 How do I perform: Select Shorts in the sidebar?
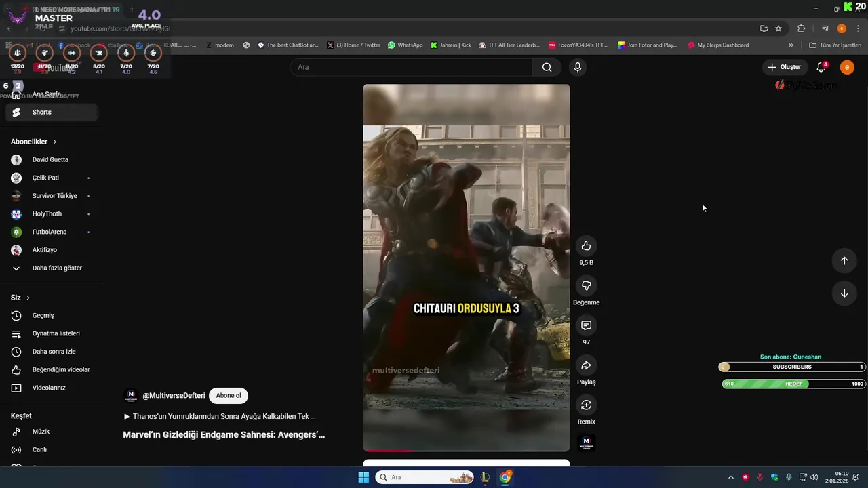coord(52,113)
